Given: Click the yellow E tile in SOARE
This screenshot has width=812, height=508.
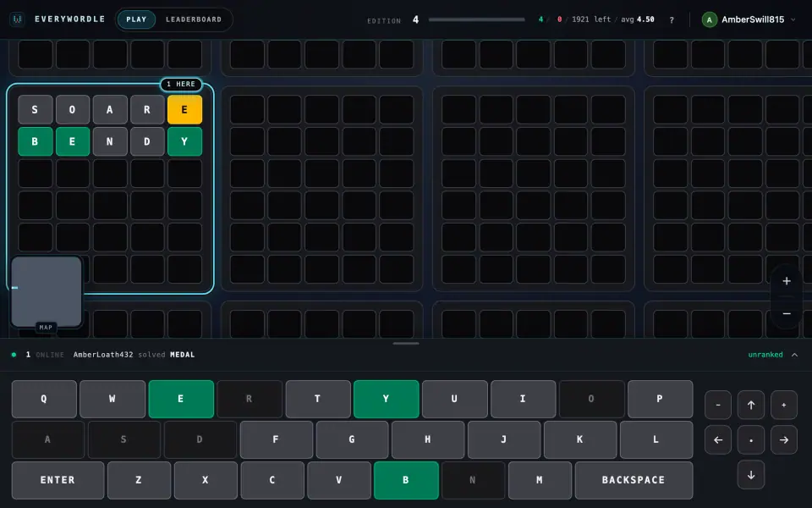Looking at the screenshot, I should (184, 109).
